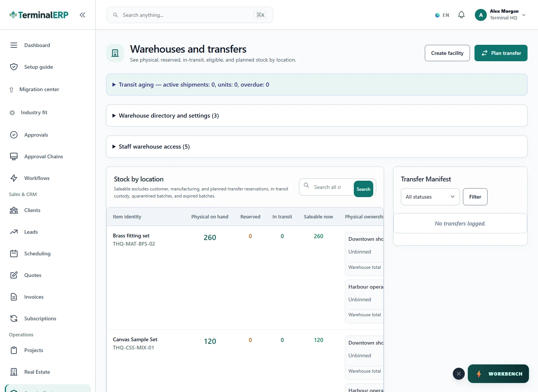This screenshot has height=392, width=538.
Task: Click Approvals checkmark icon
Action: pyautogui.click(x=14, y=135)
